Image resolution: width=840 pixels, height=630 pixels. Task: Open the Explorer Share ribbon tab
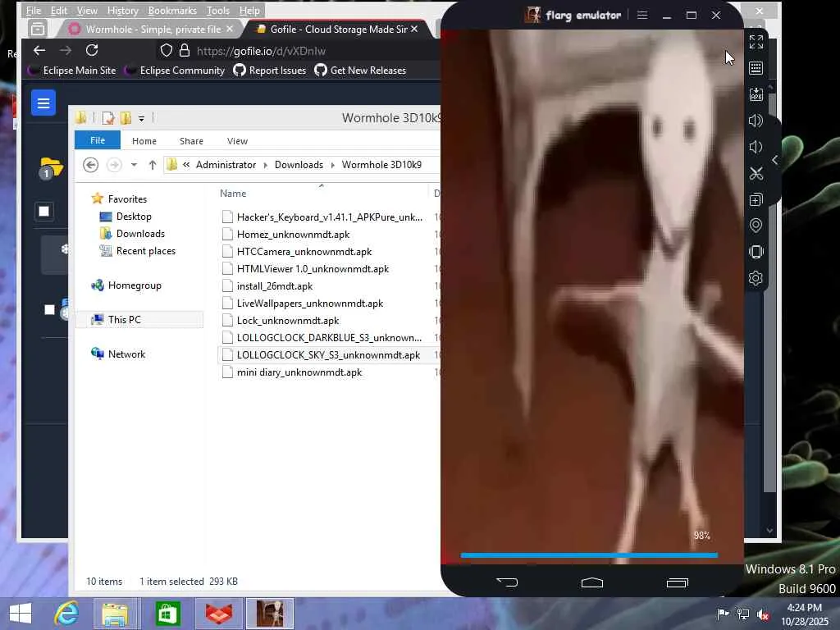coord(191,141)
